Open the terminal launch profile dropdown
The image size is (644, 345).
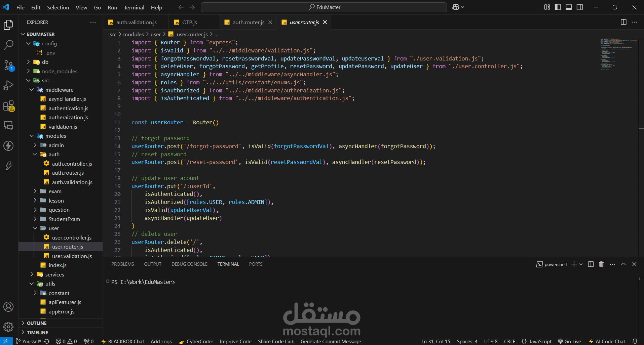pos(581,264)
